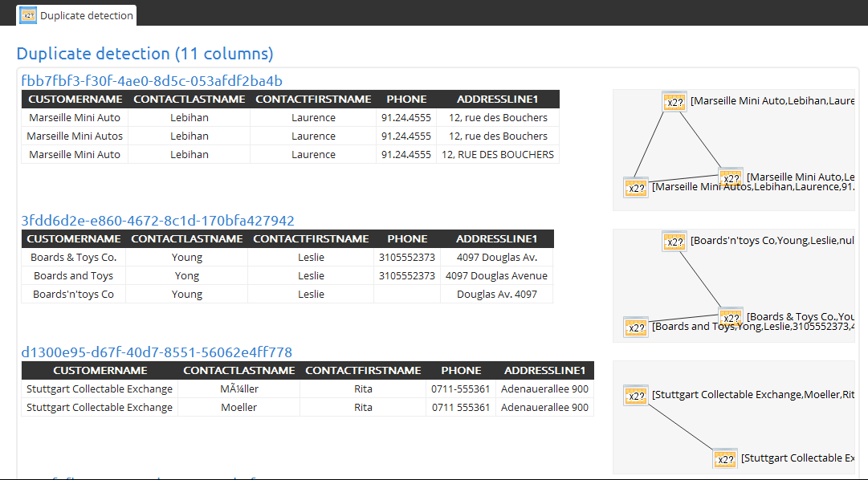
Task: Click the Duplicate detection (11 columns) heading
Action: 145,53
